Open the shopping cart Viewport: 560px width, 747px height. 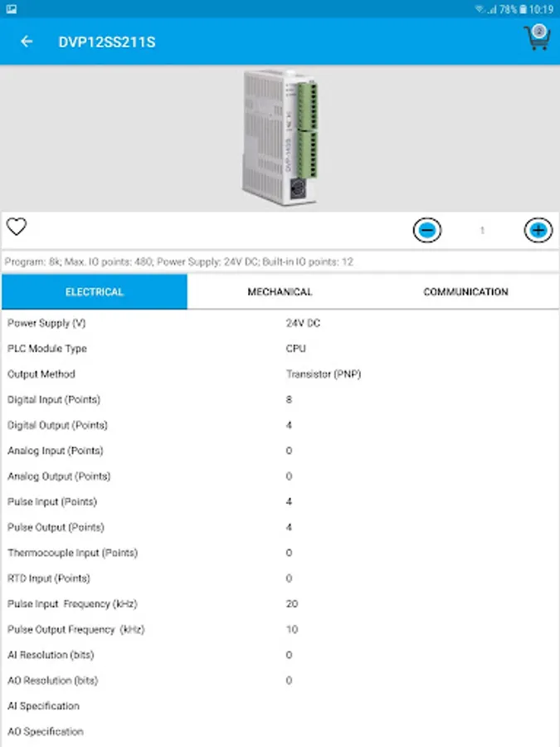point(537,37)
